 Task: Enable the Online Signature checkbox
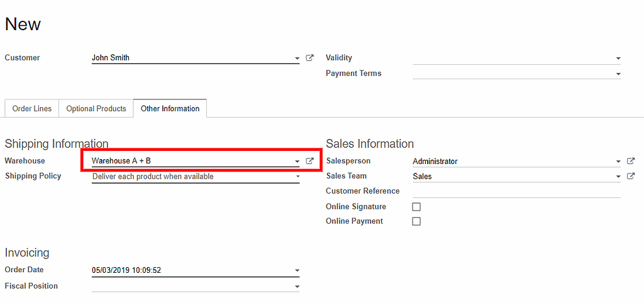pyautogui.click(x=416, y=207)
